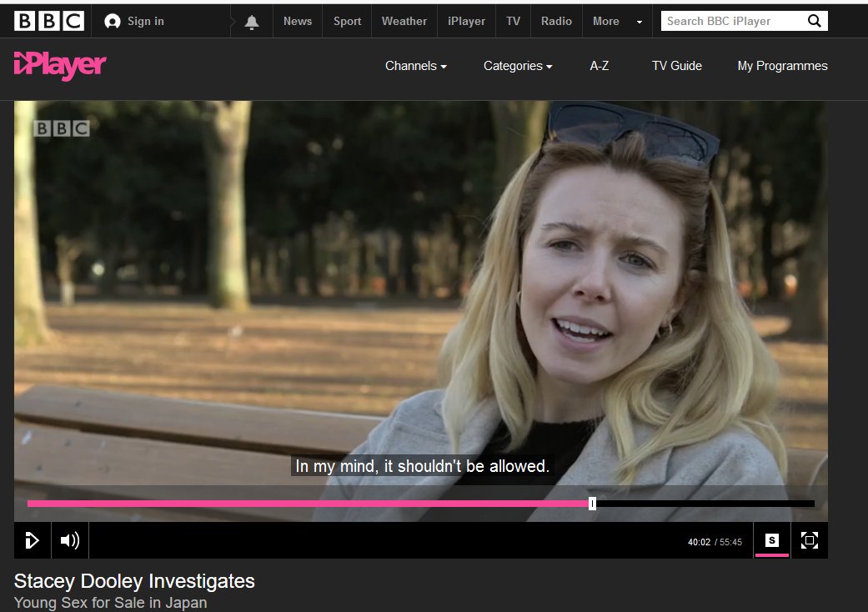Seek by clicking the remaining black progress track
This screenshot has height=612, width=868.
tap(705, 504)
